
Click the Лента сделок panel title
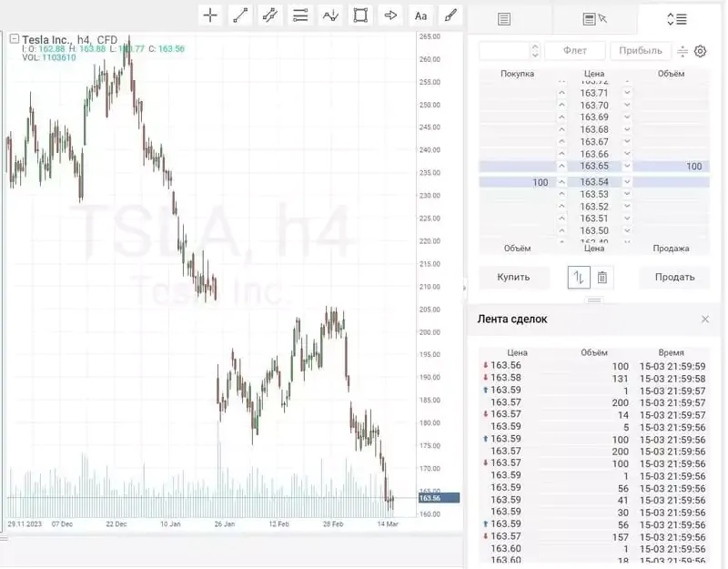click(x=512, y=320)
